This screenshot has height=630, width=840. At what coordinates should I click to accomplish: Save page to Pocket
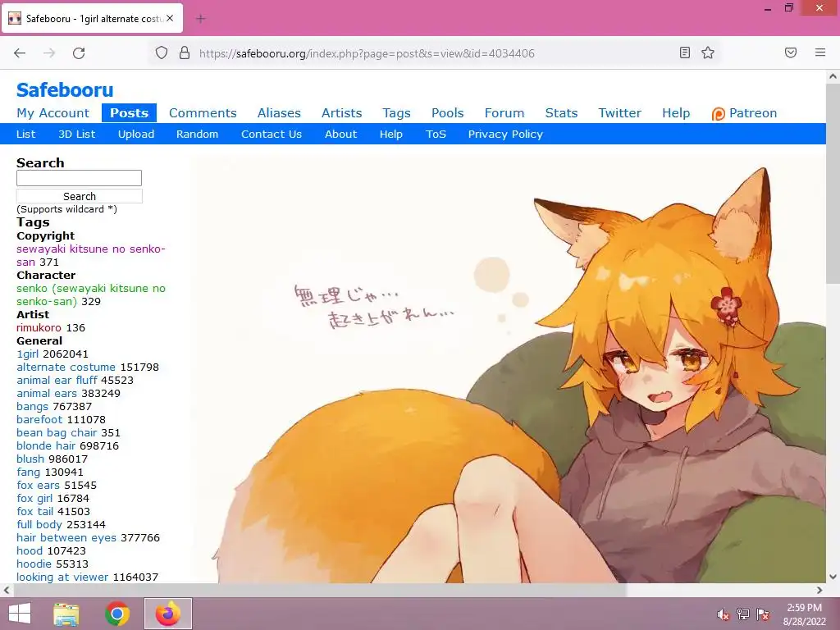point(791,52)
